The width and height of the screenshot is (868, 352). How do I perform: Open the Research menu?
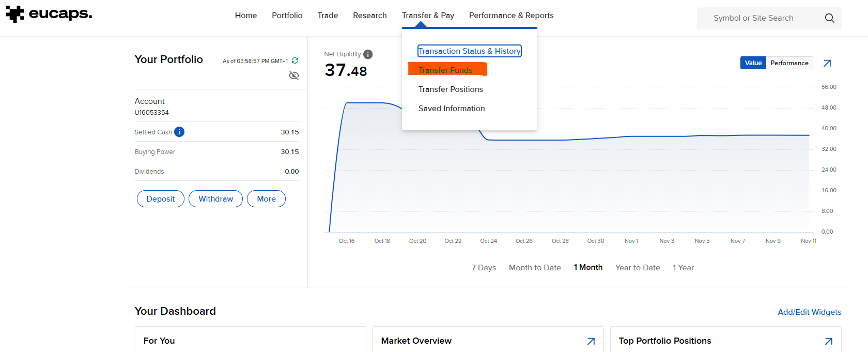tap(370, 16)
